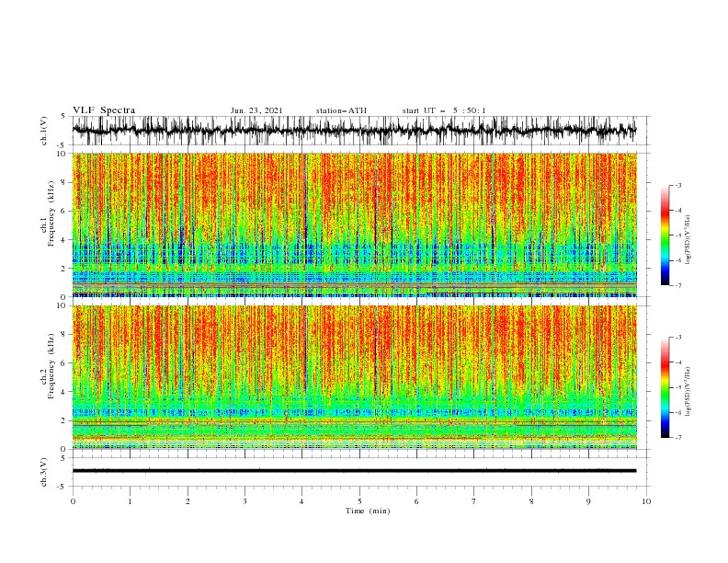Click the "8" kHz tick of ch.2 spectrogram
Image resolution: width=728 pixels, height=563 pixels.
pos(64,335)
